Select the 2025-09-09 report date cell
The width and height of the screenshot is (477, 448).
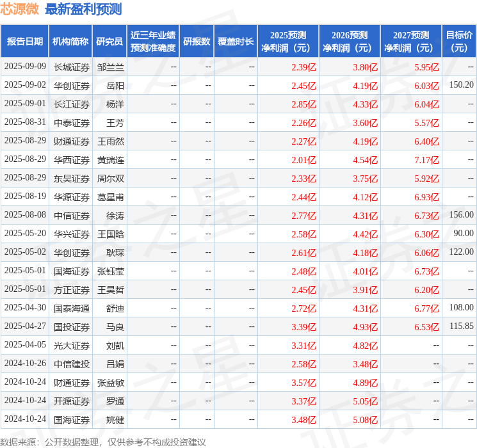(x=25, y=67)
